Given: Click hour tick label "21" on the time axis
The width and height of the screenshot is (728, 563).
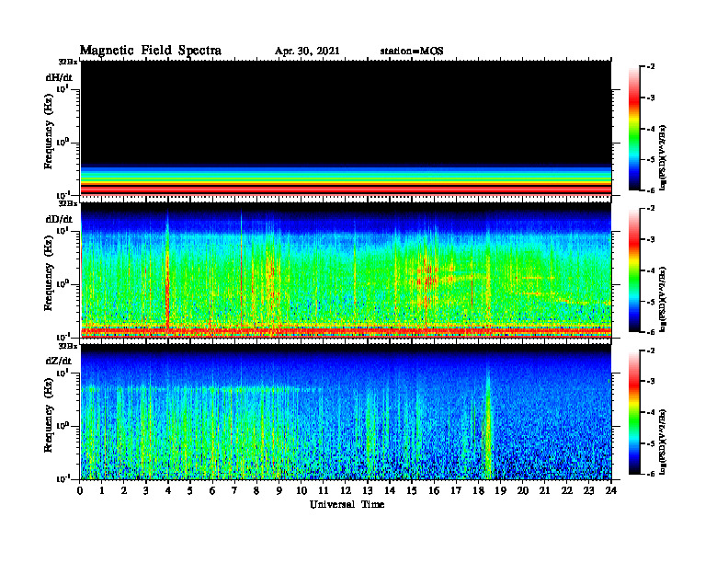Looking at the screenshot, I should 544,490.
